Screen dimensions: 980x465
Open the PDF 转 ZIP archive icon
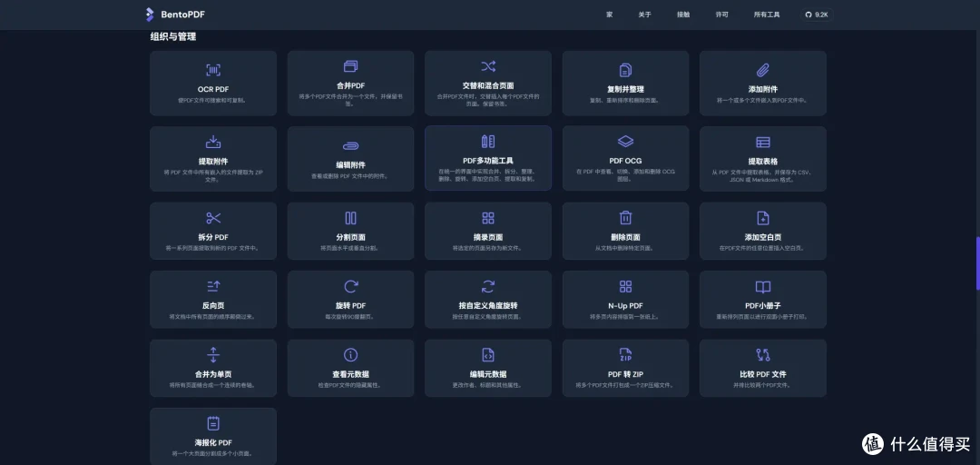tap(625, 355)
